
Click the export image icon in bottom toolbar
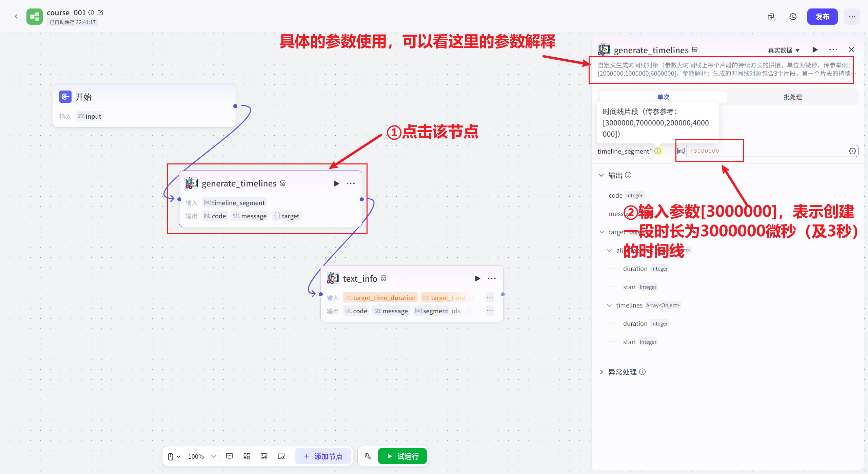tap(264, 456)
